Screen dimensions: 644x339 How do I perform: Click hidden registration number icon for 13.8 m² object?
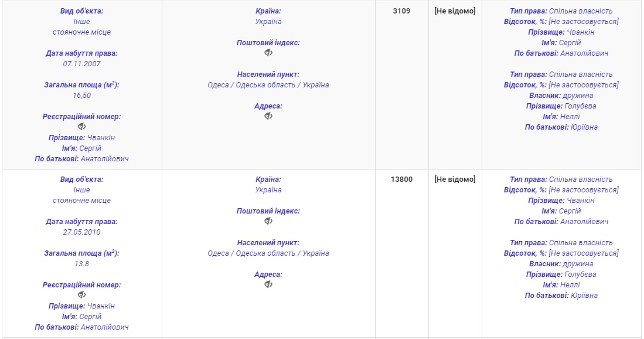point(82,295)
